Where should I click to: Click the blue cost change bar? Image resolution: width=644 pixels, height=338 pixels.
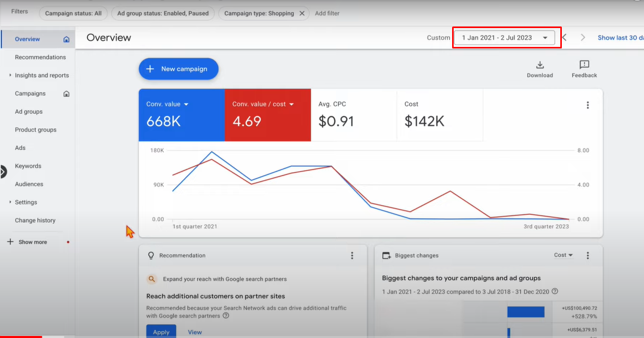click(x=526, y=311)
